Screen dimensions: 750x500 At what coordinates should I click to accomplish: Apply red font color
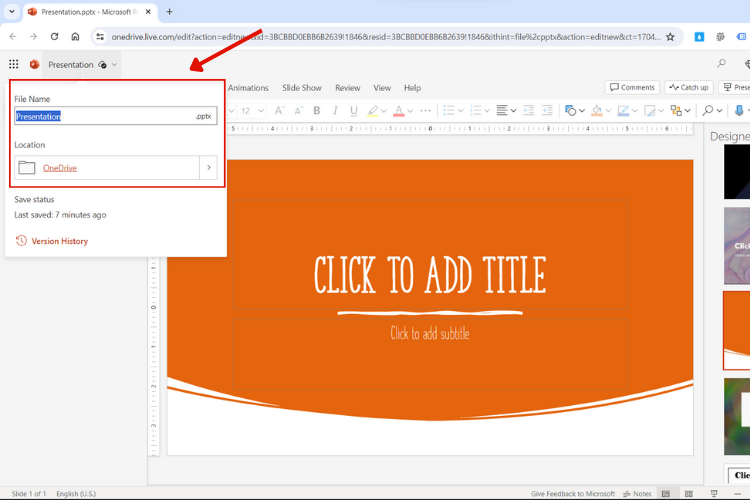pyautogui.click(x=398, y=111)
